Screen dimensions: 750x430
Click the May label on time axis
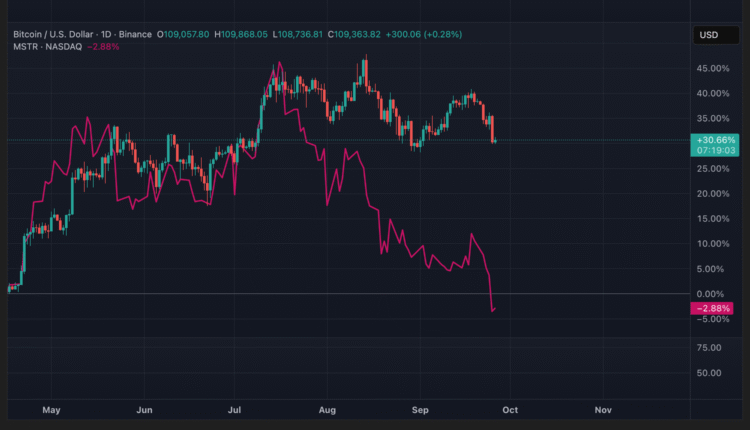click(x=52, y=410)
